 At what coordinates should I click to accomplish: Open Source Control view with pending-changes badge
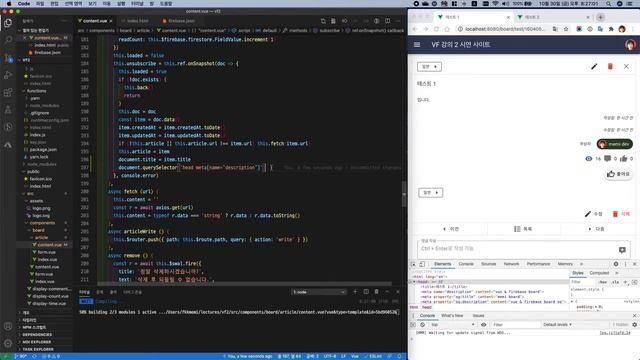(x=8, y=58)
